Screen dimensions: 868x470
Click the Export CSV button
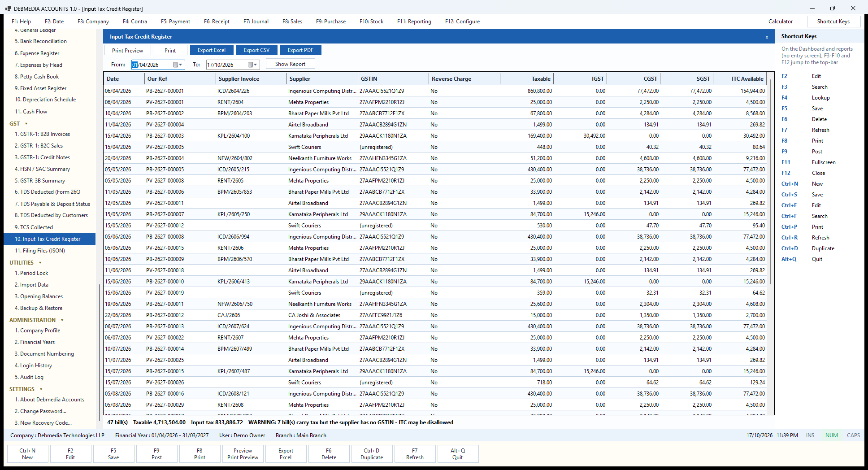[256, 50]
